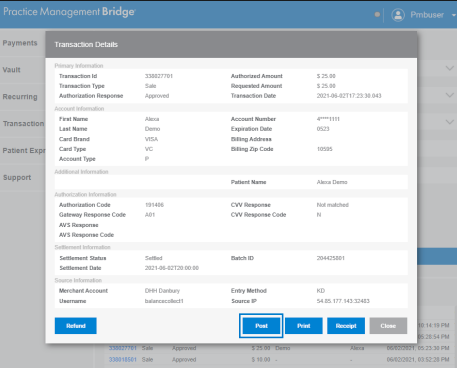The height and width of the screenshot is (368, 457).
Task: Open the Support sidebar menu
Action: [17, 178]
